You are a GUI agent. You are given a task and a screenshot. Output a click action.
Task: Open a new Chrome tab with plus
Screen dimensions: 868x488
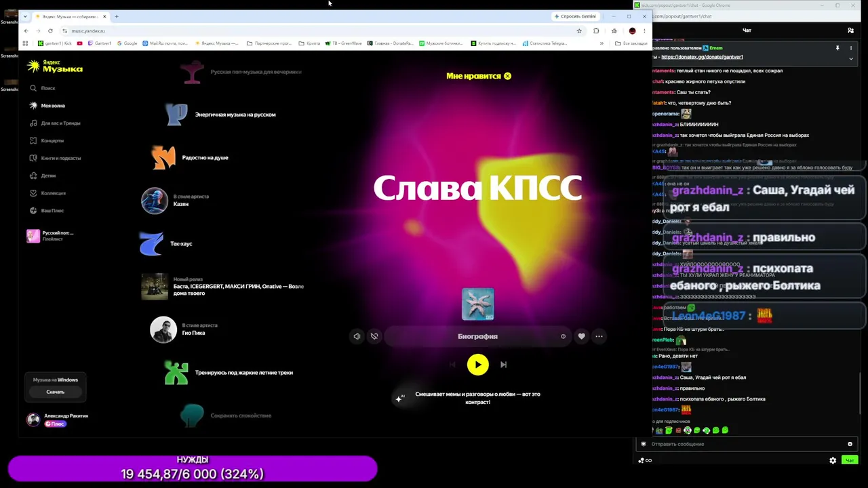coord(117,16)
